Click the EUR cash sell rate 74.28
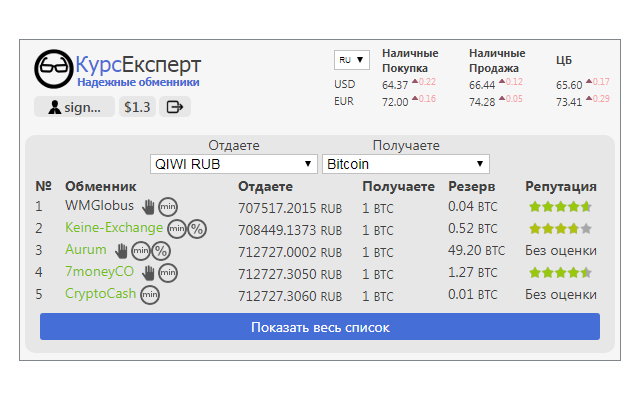 pos(482,102)
